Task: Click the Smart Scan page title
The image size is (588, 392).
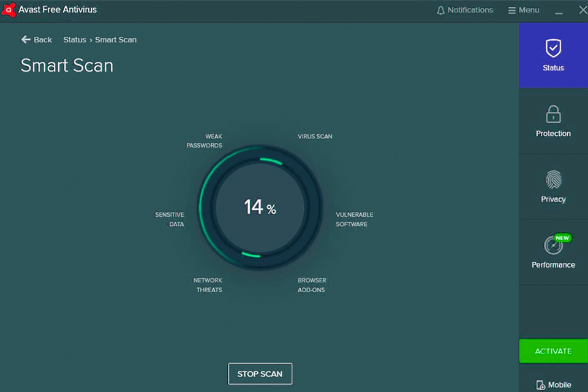Action: pos(67,66)
